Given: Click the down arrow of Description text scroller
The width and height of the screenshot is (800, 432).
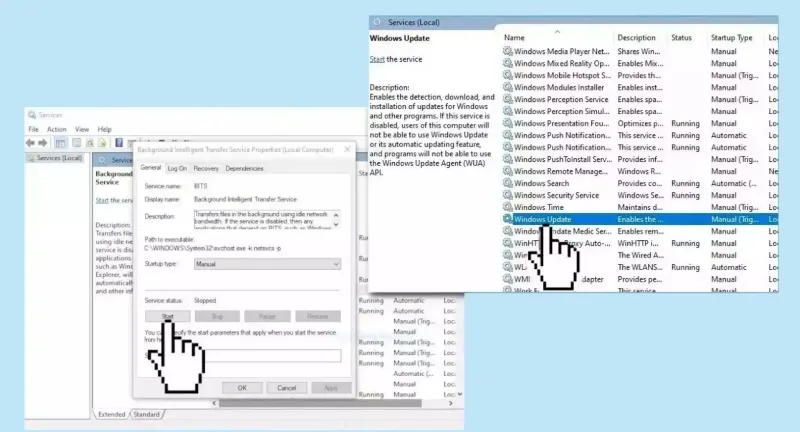Looking at the screenshot, I should coord(336,224).
